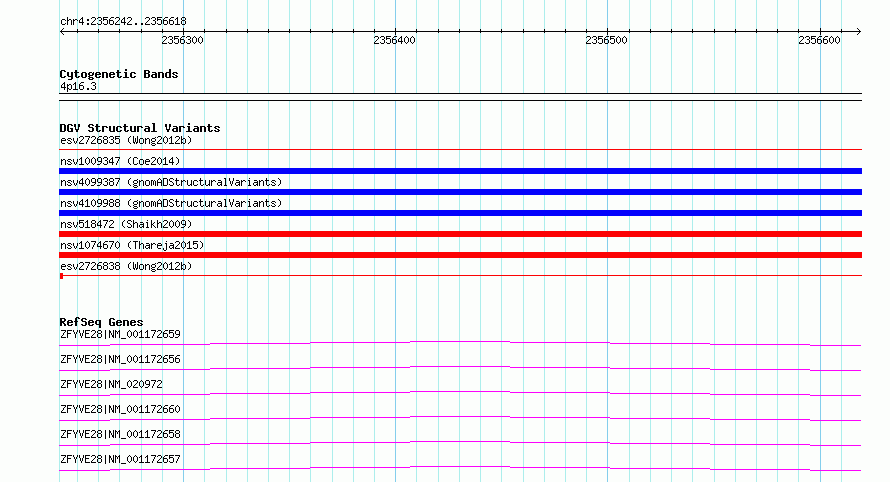Click the 2356600 ruler coordinate
The image size is (890, 482).
coord(819,40)
